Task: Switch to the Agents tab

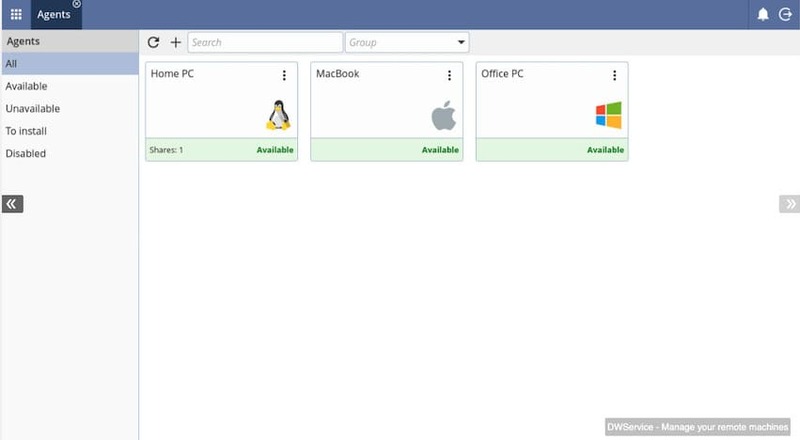Action: pyautogui.click(x=54, y=15)
